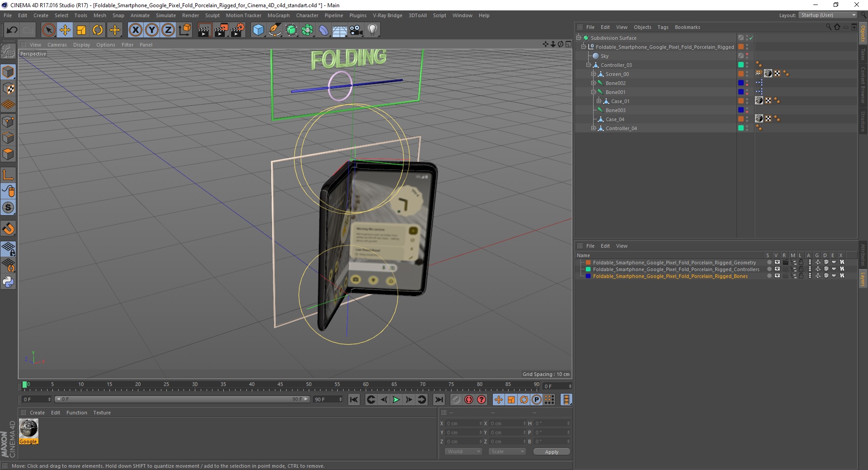Click the Undo arrow icon
This screenshot has height=470, width=868.
[x=12, y=30]
